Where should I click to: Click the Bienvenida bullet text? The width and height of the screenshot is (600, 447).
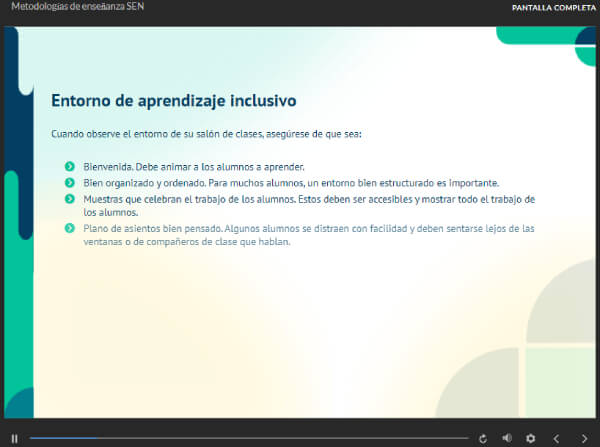pos(194,167)
